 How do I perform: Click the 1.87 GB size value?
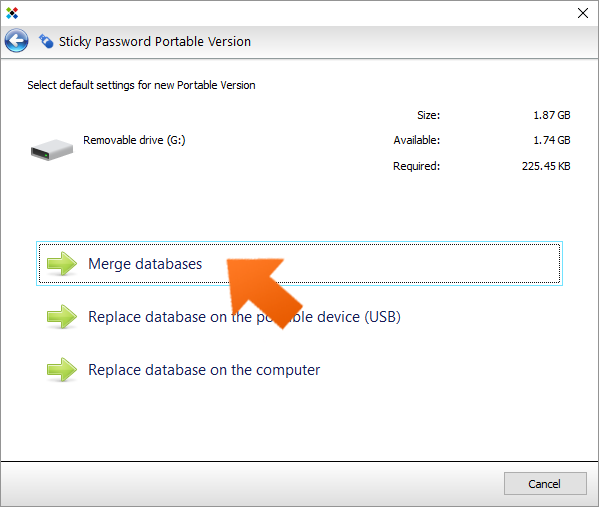pyautogui.click(x=552, y=115)
